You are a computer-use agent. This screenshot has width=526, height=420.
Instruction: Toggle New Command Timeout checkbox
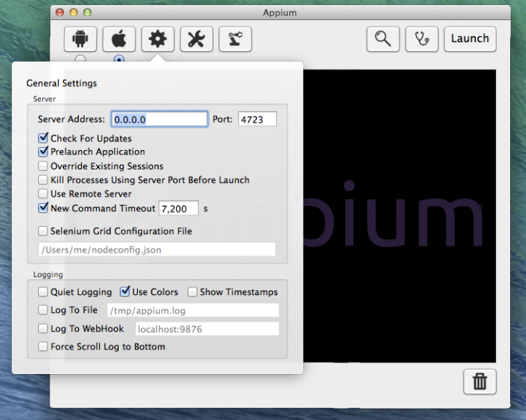point(43,207)
